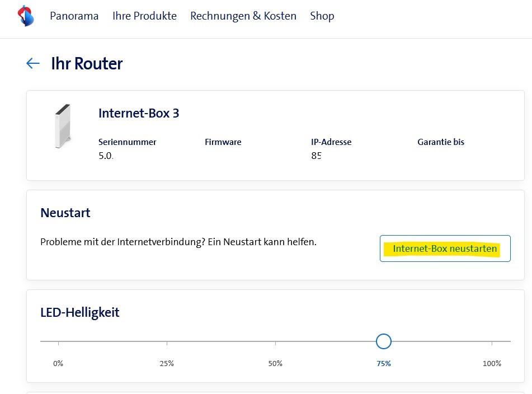Open the Panorama menu item
The height and width of the screenshot is (394, 532).
74,16
